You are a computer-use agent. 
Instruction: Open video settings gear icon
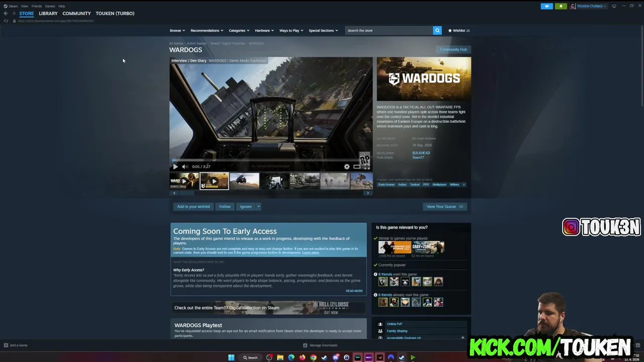[x=347, y=166]
